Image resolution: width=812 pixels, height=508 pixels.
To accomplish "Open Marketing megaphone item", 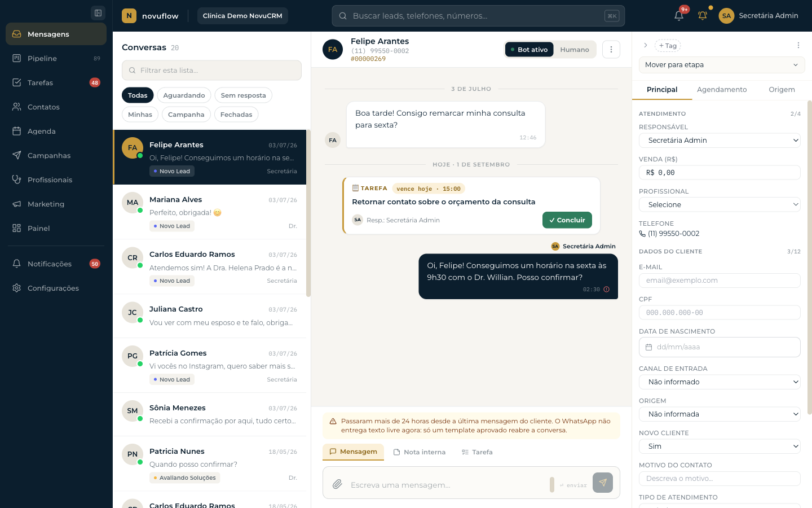I will (x=56, y=204).
